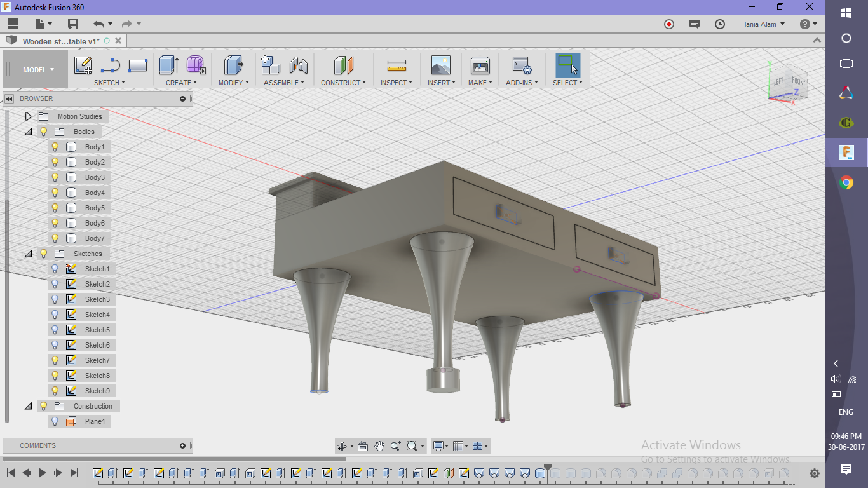Image resolution: width=868 pixels, height=488 pixels.
Task: Open the ASSEMBLE menu
Action: 284,83
